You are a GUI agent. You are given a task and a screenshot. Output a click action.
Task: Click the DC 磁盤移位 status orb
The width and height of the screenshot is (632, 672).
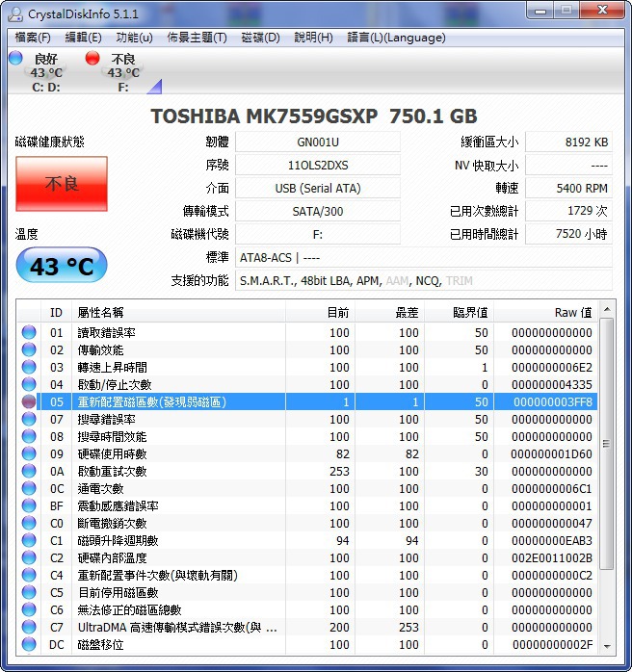tap(29, 644)
